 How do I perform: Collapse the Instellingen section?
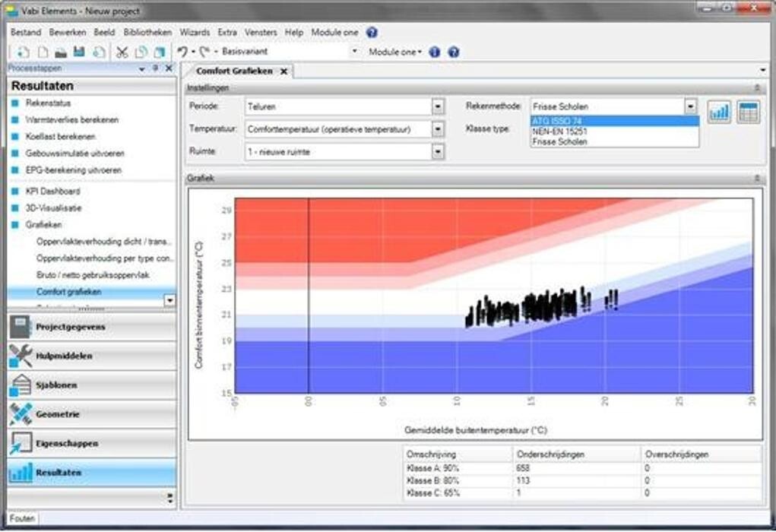[757, 88]
